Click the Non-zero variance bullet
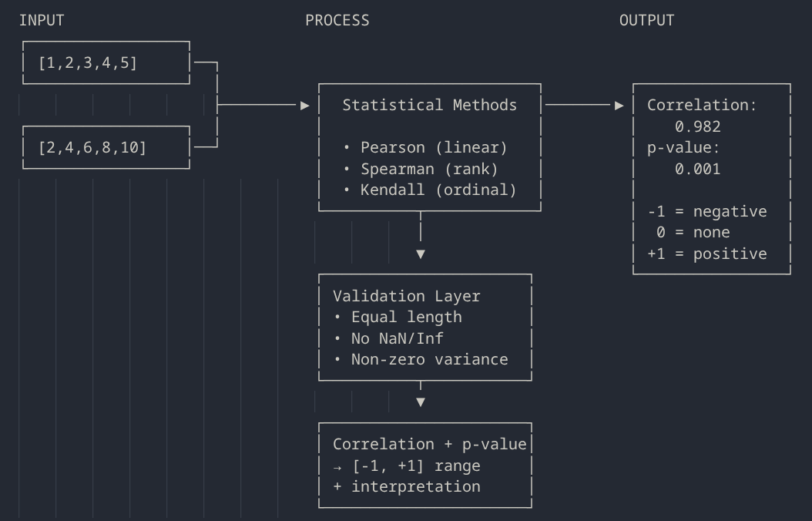The height and width of the screenshot is (521, 812). pyautogui.click(x=421, y=359)
